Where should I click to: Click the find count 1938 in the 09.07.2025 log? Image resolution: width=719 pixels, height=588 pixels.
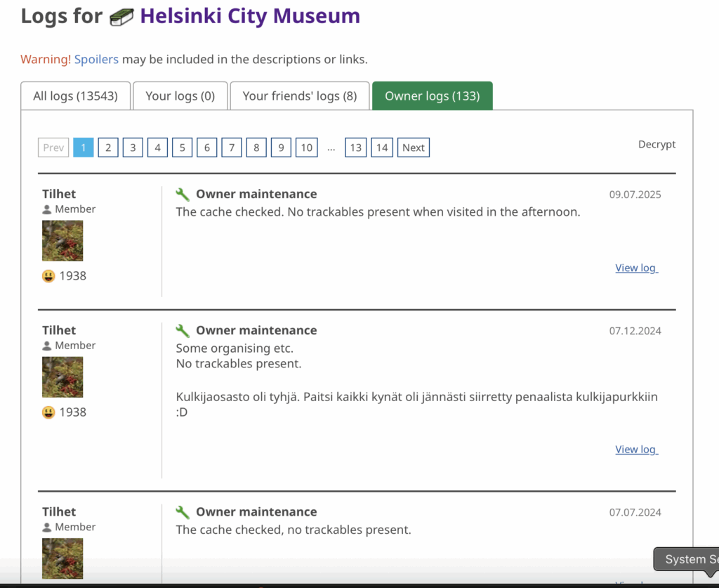73,276
